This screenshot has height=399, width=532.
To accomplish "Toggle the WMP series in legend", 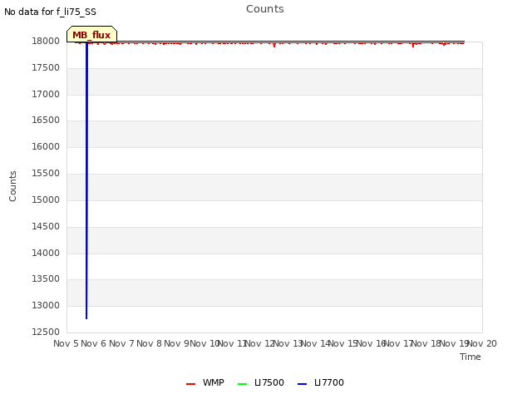I will click(205, 382).
